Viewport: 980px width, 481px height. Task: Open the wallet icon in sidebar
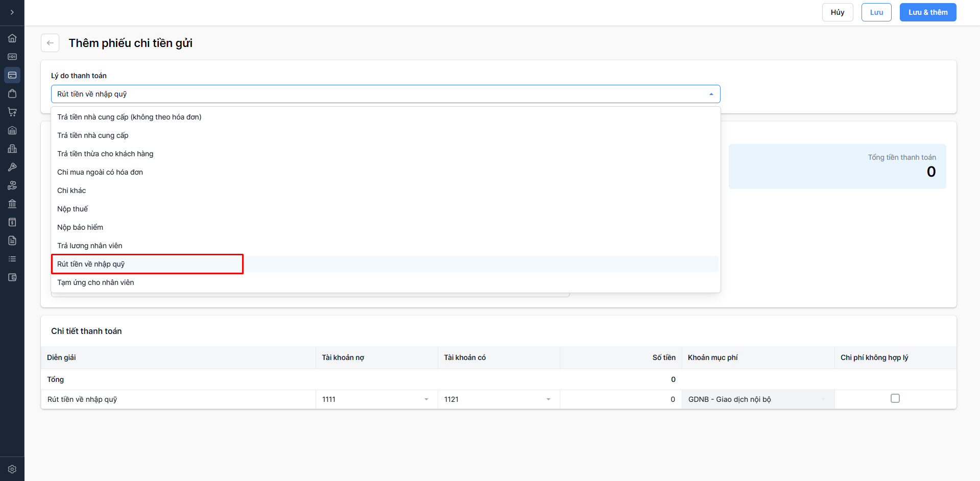pyautogui.click(x=12, y=277)
